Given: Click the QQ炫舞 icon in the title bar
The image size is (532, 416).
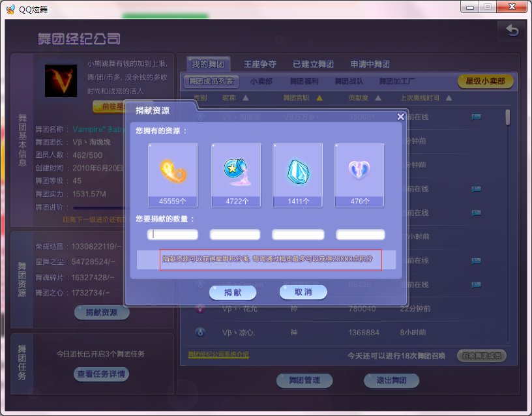Looking at the screenshot, I should coord(10,8).
